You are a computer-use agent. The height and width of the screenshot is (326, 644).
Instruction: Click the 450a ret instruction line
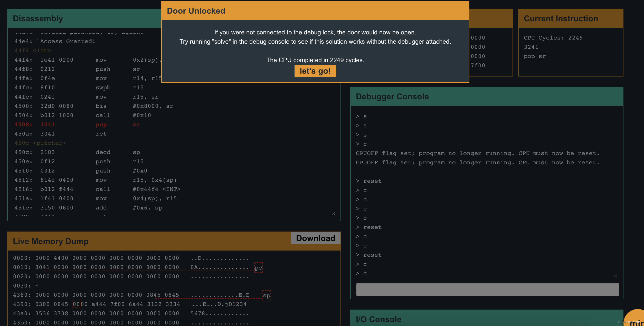coord(61,134)
